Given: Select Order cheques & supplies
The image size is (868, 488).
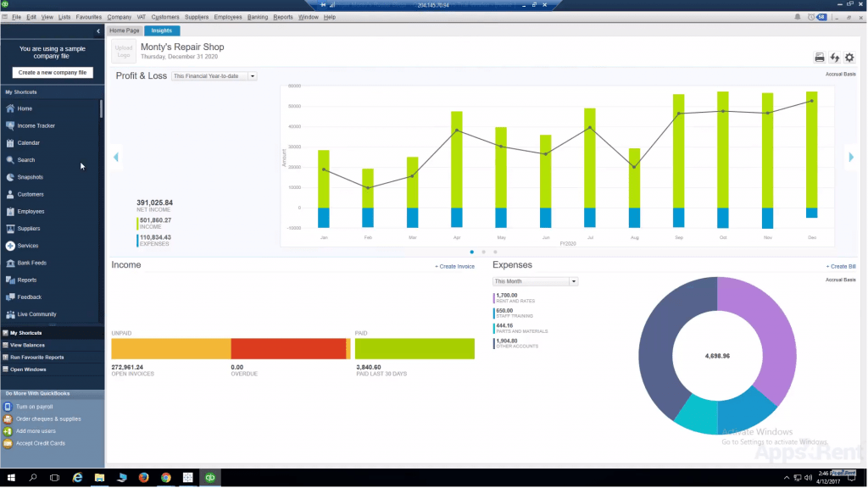Looking at the screenshot, I should pos(48,419).
